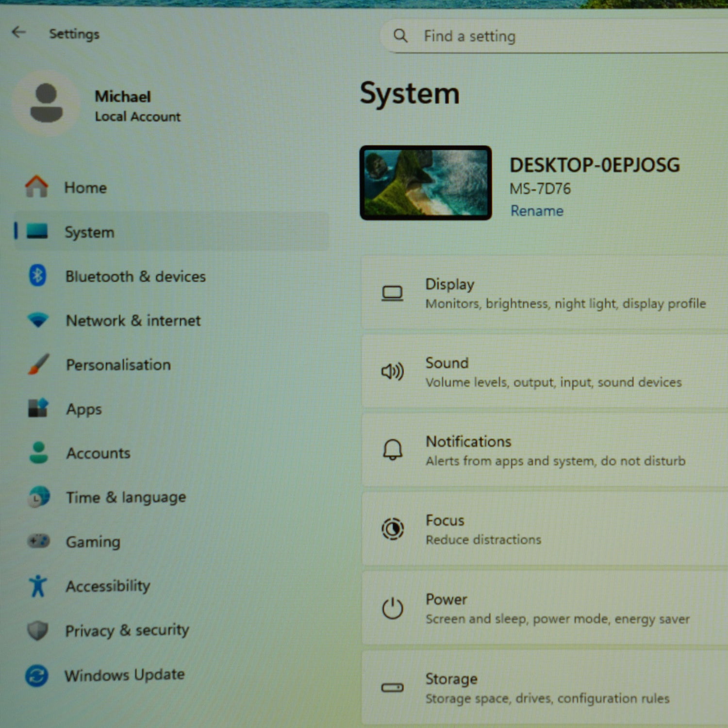
Task: Click the Privacy & security shield icon
Action: pyautogui.click(x=37, y=630)
